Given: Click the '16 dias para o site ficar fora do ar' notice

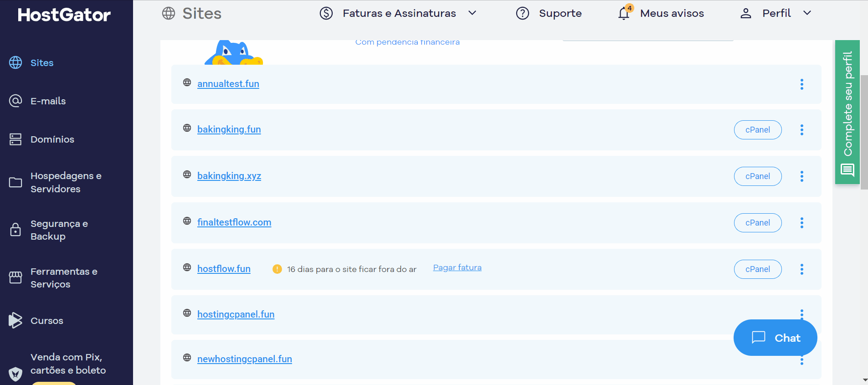Looking at the screenshot, I should click(352, 269).
